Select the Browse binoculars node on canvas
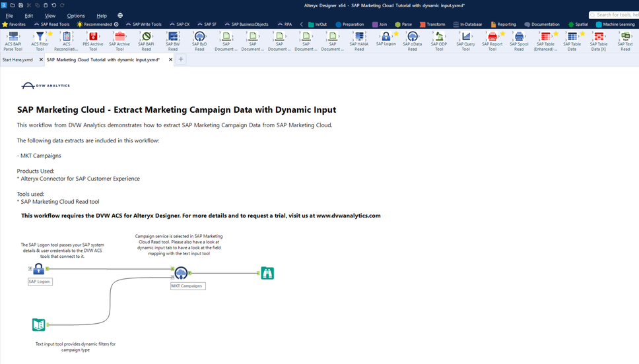 [267, 273]
